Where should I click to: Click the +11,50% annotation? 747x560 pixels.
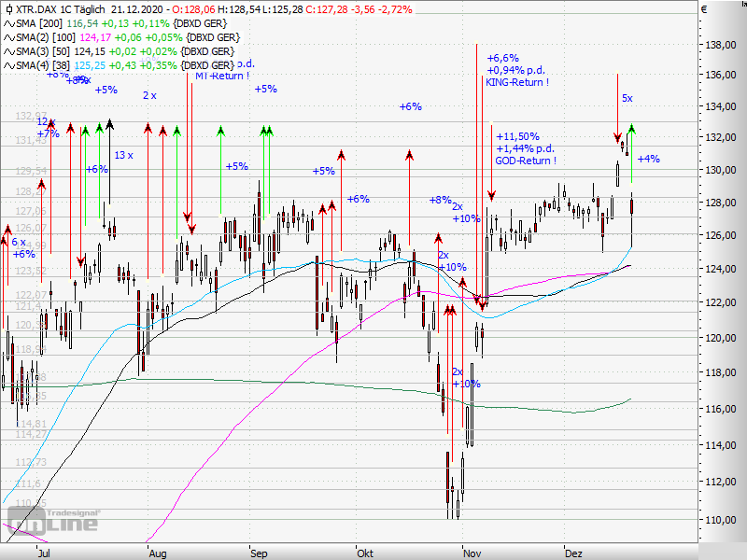tap(518, 136)
